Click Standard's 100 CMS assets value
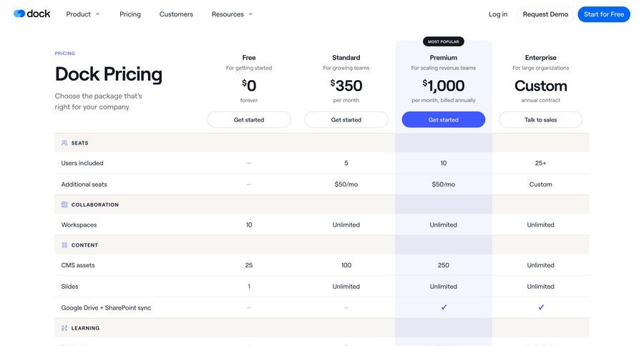The width and height of the screenshot is (644, 346). [346, 265]
